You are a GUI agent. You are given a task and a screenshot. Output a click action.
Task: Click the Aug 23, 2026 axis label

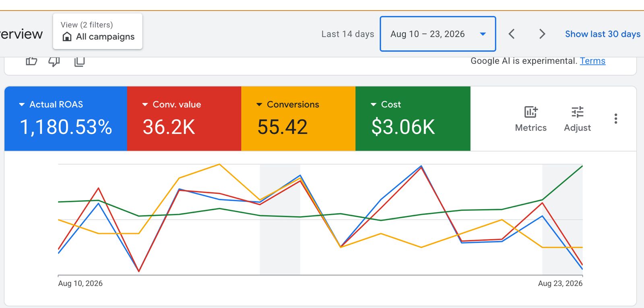click(560, 283)
